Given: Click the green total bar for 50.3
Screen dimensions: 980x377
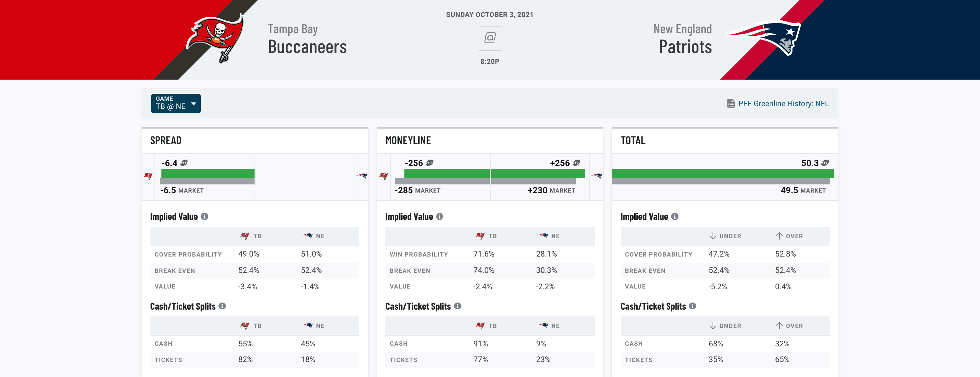Looking at the screenshot, I should 723,174.
